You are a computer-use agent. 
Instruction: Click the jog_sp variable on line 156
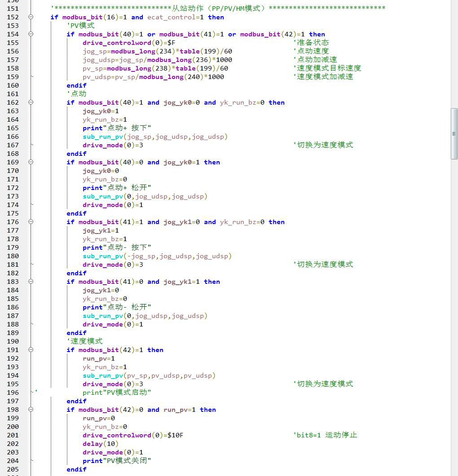coord(92,51)
